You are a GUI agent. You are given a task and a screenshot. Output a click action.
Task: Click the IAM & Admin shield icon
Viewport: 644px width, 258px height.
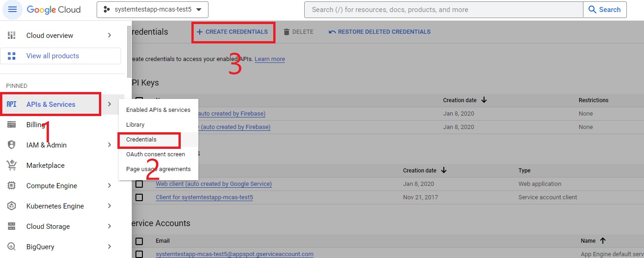12,145
